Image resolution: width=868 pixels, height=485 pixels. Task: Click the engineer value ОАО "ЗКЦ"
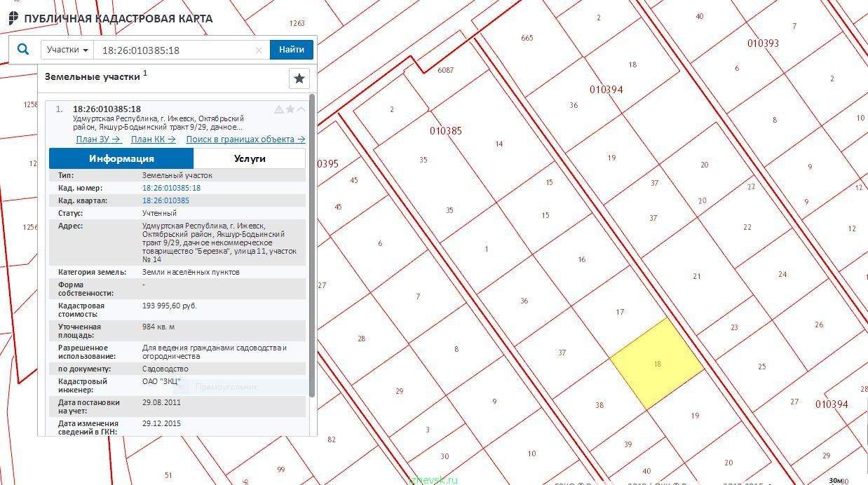coord(161,381)
